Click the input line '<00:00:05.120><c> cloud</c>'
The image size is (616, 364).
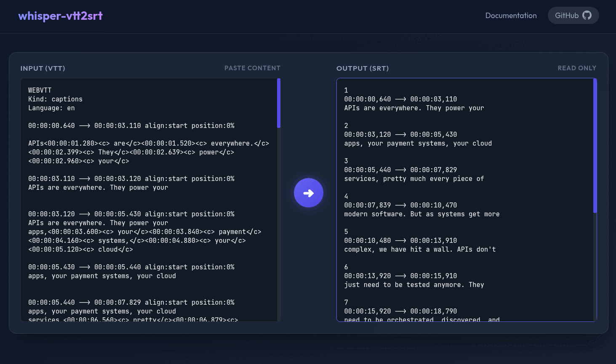point(80,250)
